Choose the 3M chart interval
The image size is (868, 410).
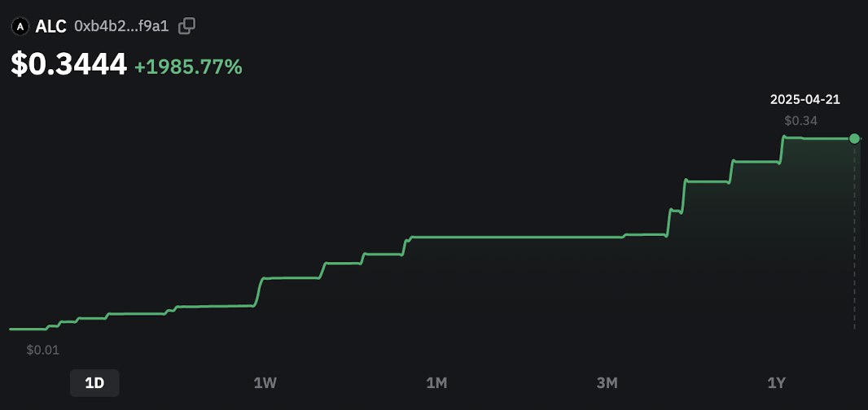click(607, 383)
